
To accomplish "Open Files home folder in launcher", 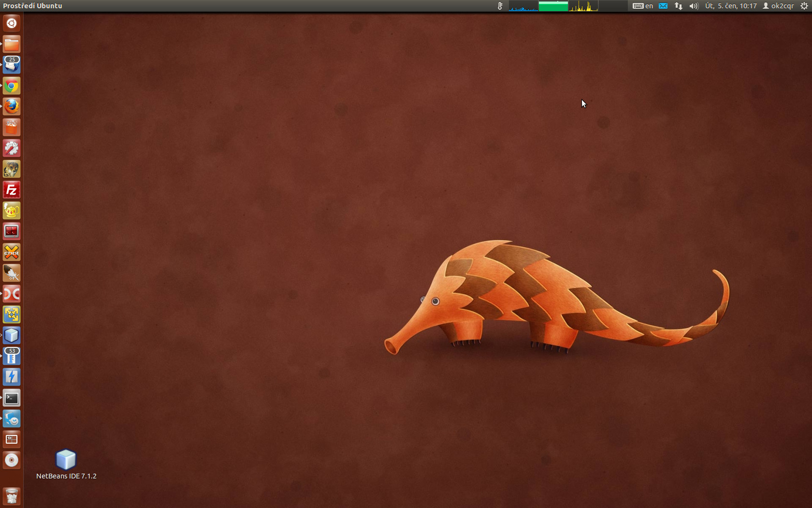I will [x=12, y=45].
